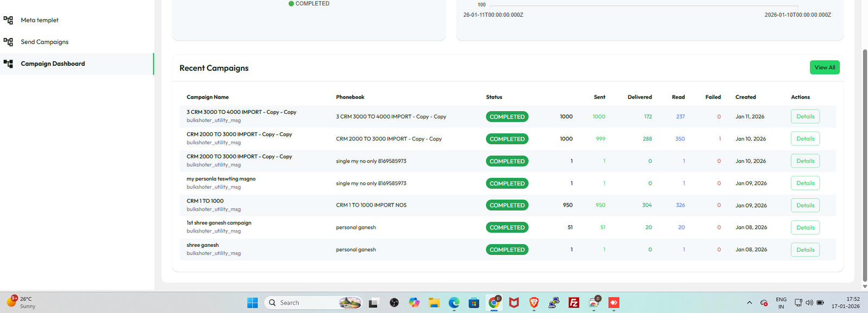
Task: Click the Meta templet sidebar icon
Action: click(8, 20)
